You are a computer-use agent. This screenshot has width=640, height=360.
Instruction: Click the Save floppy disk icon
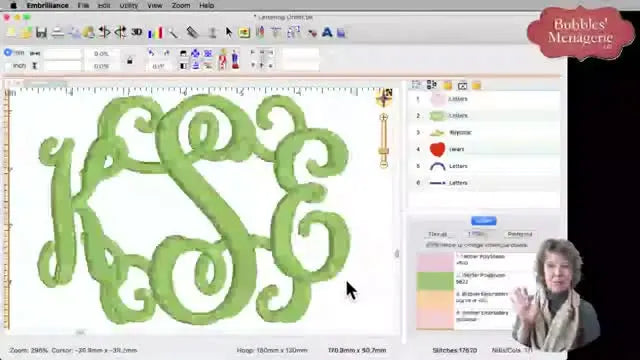tap(41, 32)
